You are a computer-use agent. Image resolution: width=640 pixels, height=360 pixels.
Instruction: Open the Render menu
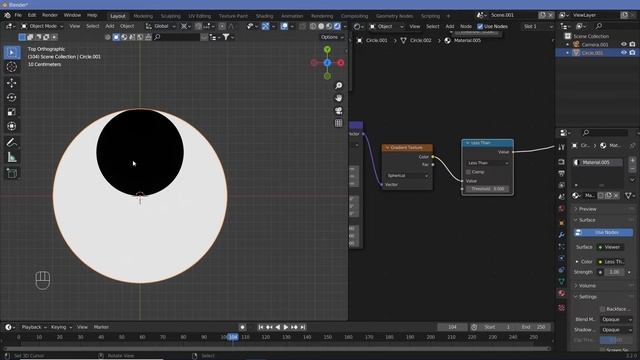(50, 15)
